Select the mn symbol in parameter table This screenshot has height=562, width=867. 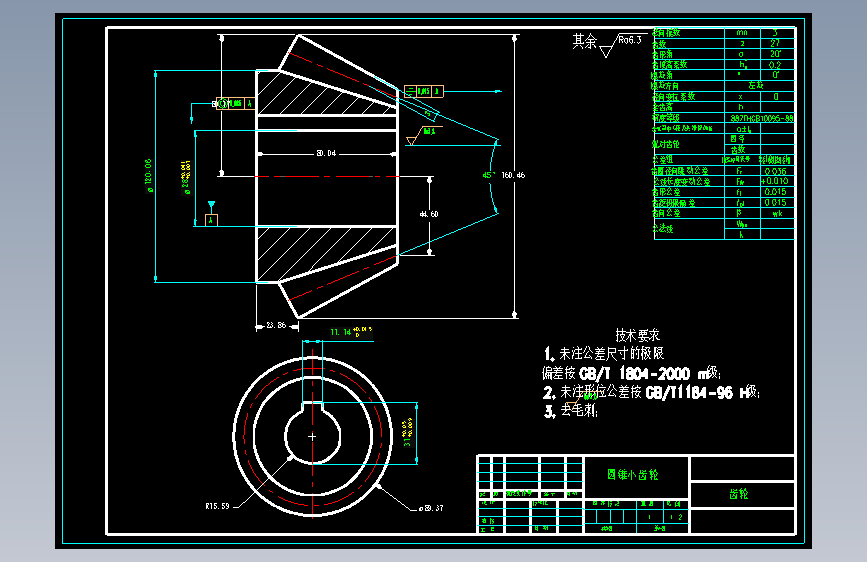tap(741, 33)
